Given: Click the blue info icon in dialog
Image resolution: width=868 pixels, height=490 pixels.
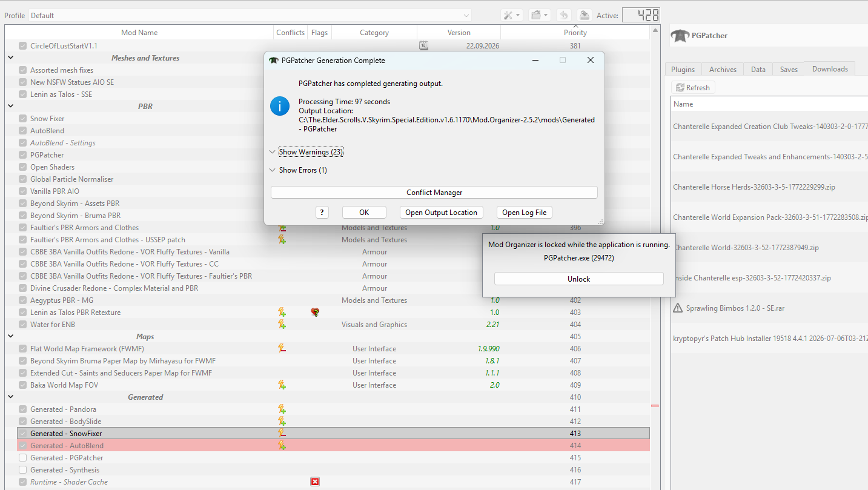Looking at the screenshot, I should 279,106.
